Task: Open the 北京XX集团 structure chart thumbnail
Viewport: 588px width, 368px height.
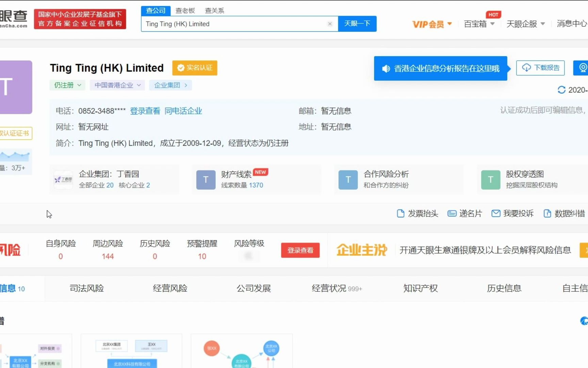Action: pyautogui.click(x=131, y=351)
